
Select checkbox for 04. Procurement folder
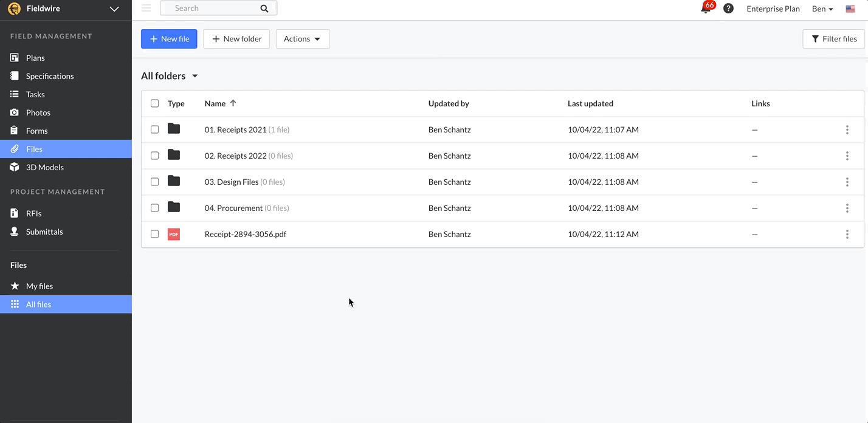(x=154, y=208)
